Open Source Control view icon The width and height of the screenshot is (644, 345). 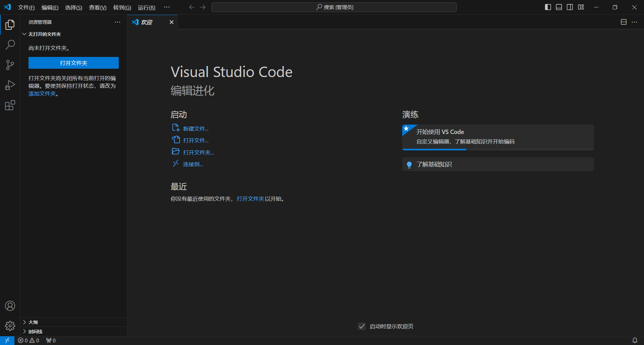tap(10, 65)
